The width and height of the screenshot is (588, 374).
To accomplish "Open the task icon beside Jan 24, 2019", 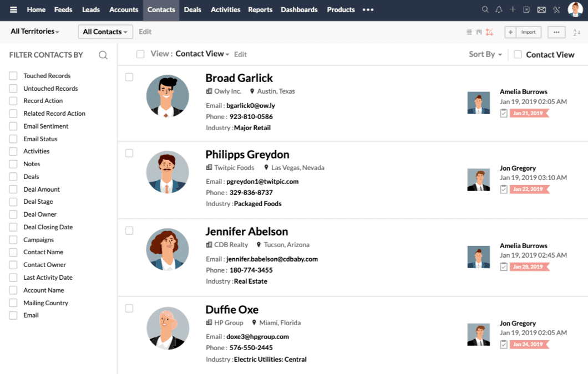I will [504, 345].
